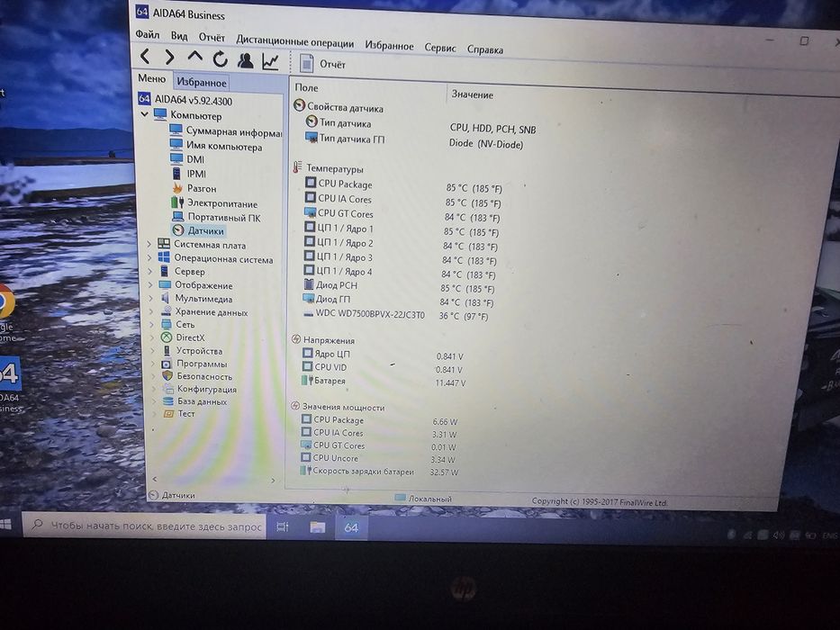The height and width of the screenshot is (630, 840).
Task: Open the graph chart toolbar icon
Action: pyautogui.click(x=270, y=61)
